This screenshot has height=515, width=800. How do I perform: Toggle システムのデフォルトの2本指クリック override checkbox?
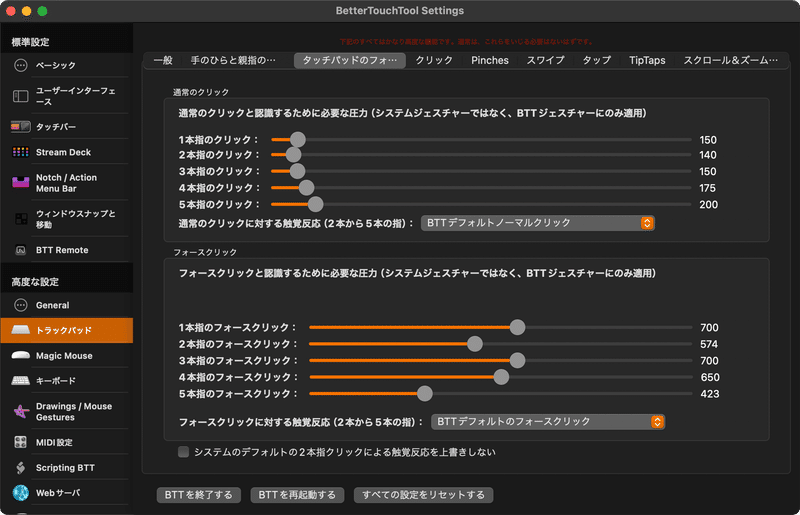183,452
